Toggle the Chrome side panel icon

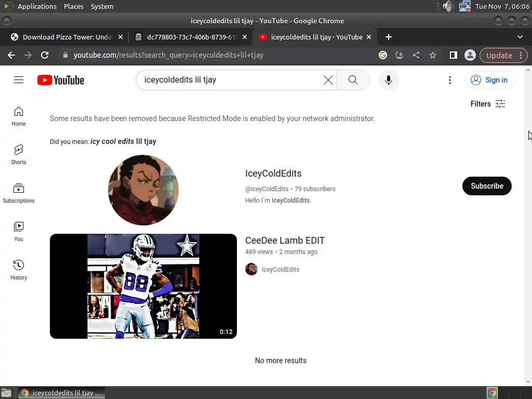453,55
